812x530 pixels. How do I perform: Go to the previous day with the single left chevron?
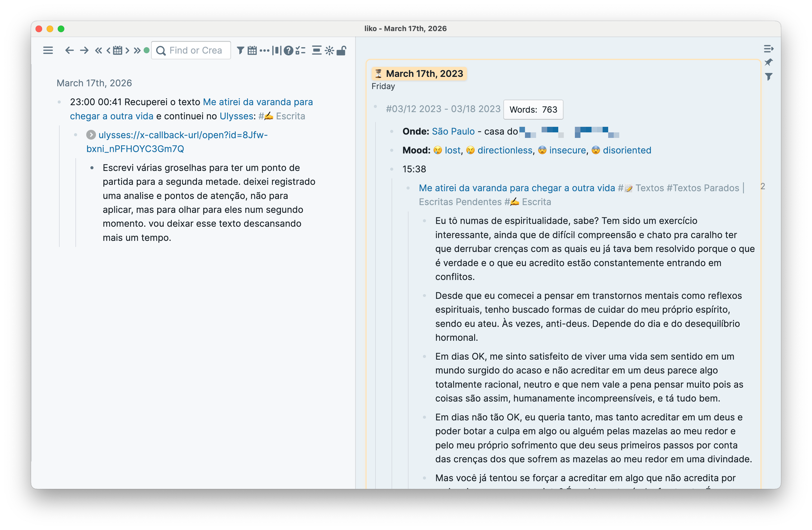tap(108, 51)
